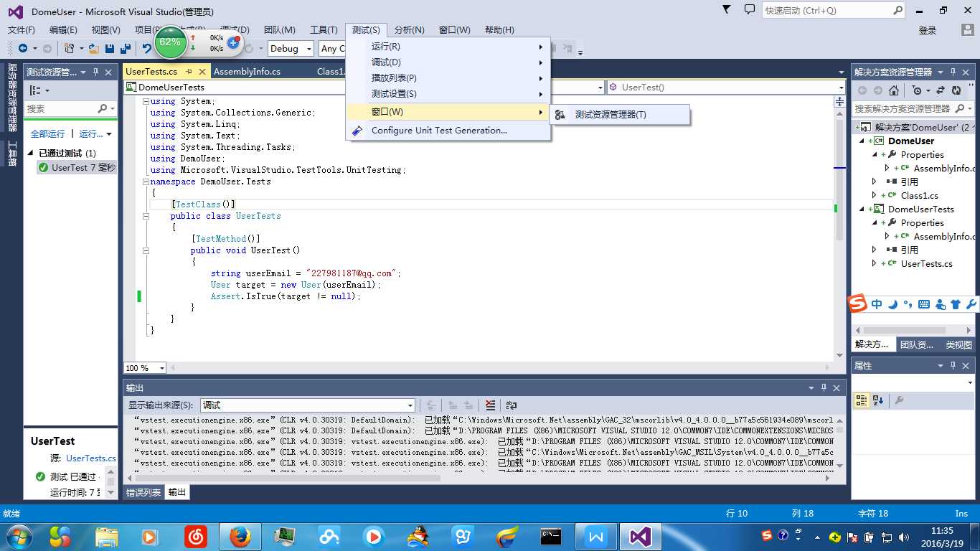The image size is (980, 551).
Task: Click the Save All toolbar icon
Action: pos(125,49)
